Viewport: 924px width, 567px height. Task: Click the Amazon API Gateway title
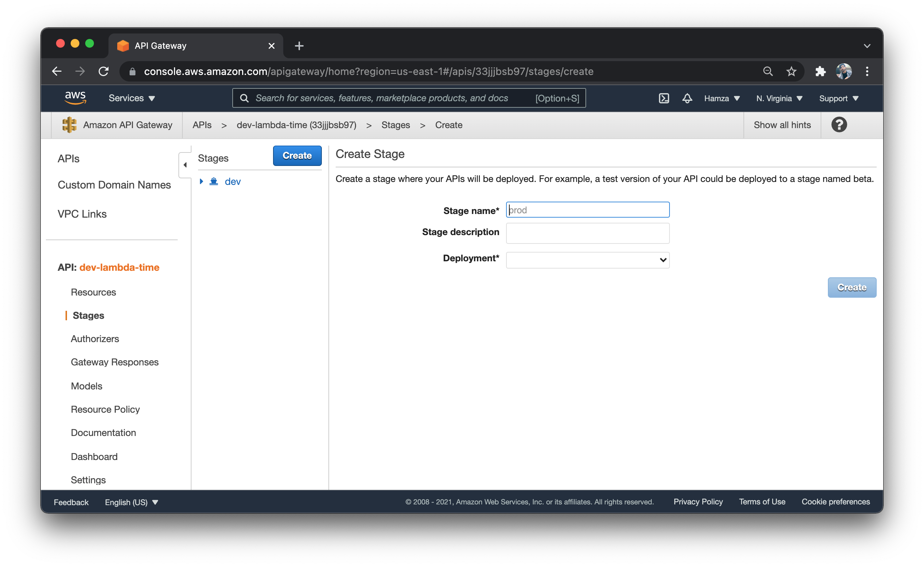click(x=127, y=125)
